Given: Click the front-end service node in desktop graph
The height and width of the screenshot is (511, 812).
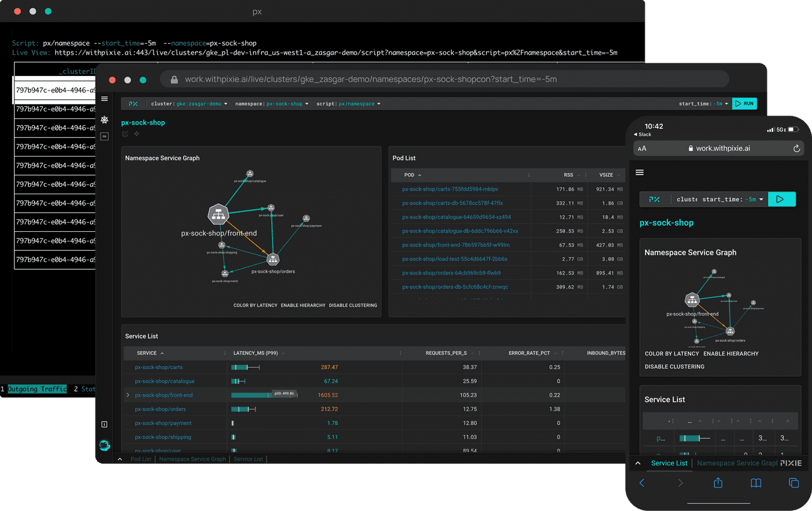Looking at the screenshot, I should 218,214.
